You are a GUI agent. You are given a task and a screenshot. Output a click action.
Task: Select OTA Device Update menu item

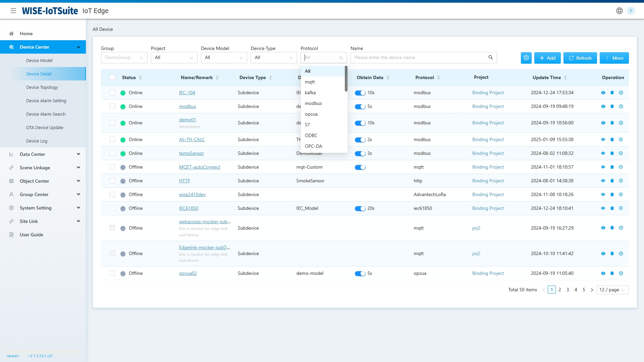(x=45, y=127)
